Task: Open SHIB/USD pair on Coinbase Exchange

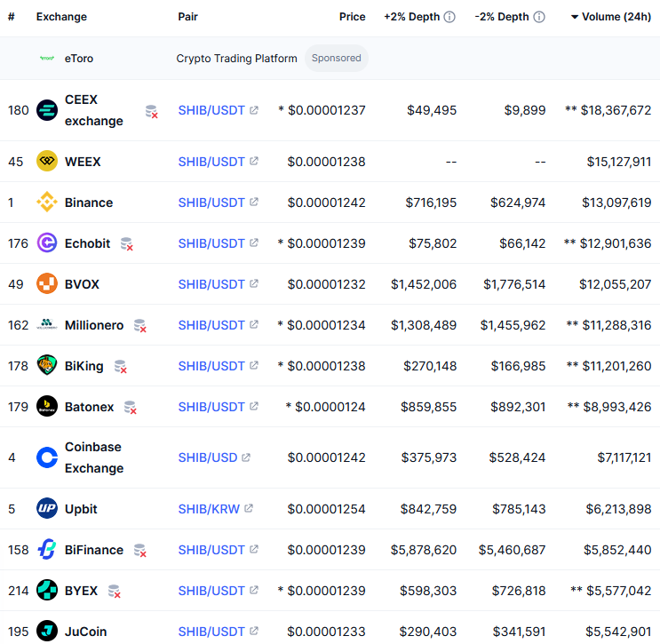Action: pos(208,457)
